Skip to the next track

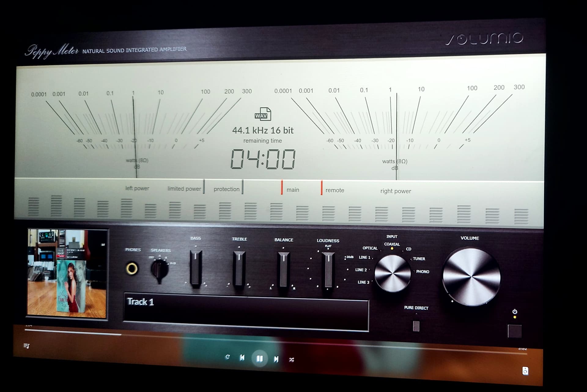[x=276, y=359]
